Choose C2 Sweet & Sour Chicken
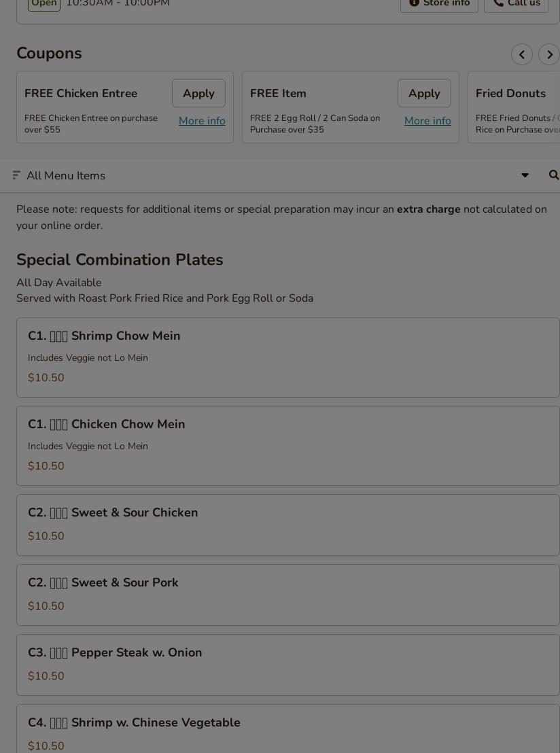Viewport: 560px width, 753px height. click(287, 525)
